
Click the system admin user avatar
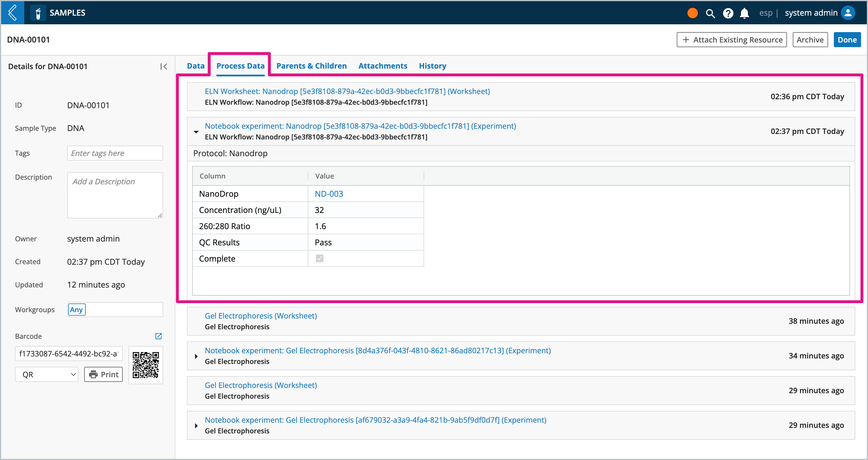point(848,13)
